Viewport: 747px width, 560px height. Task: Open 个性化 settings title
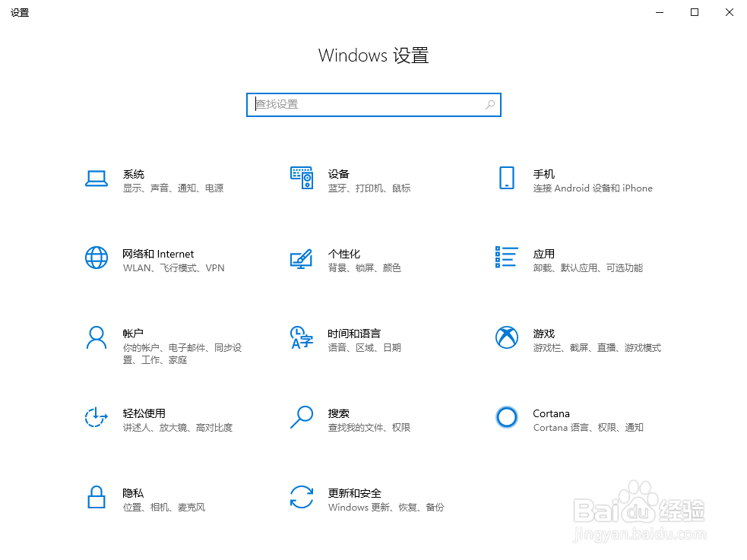344,254
